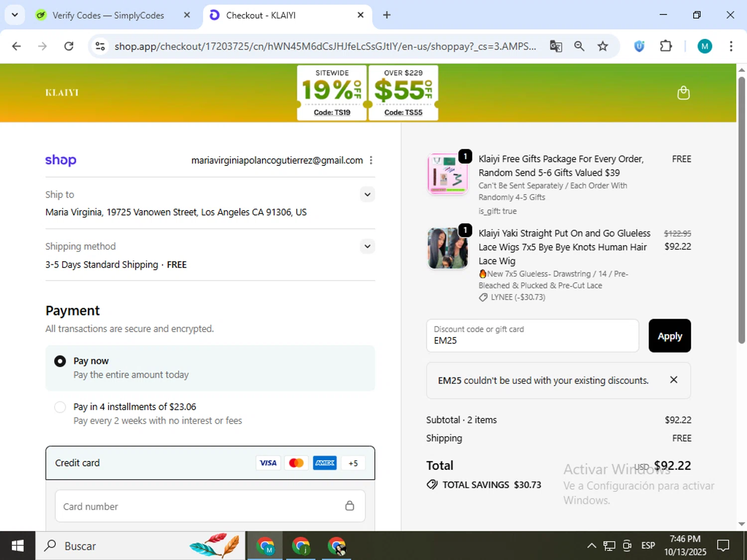Click the KLAIYI store logo
747x560 pixels.
tap(62, 93)
